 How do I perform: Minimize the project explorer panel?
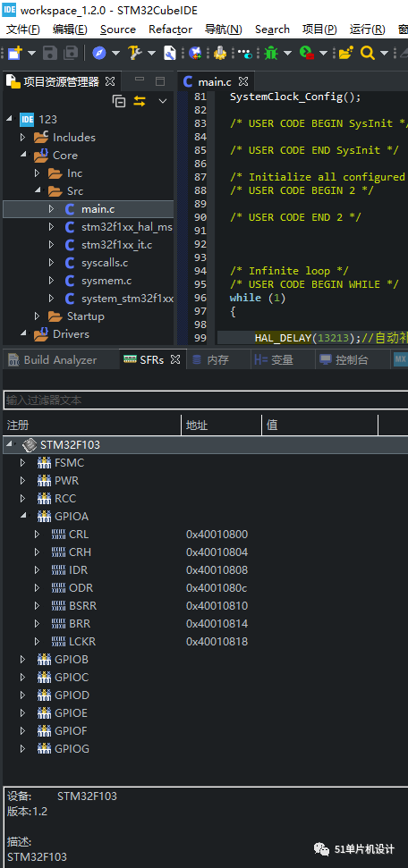(x=140, y=80)
